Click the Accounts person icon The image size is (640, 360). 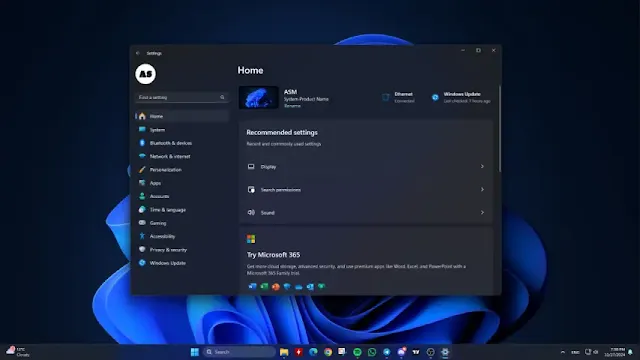point(142,196)
